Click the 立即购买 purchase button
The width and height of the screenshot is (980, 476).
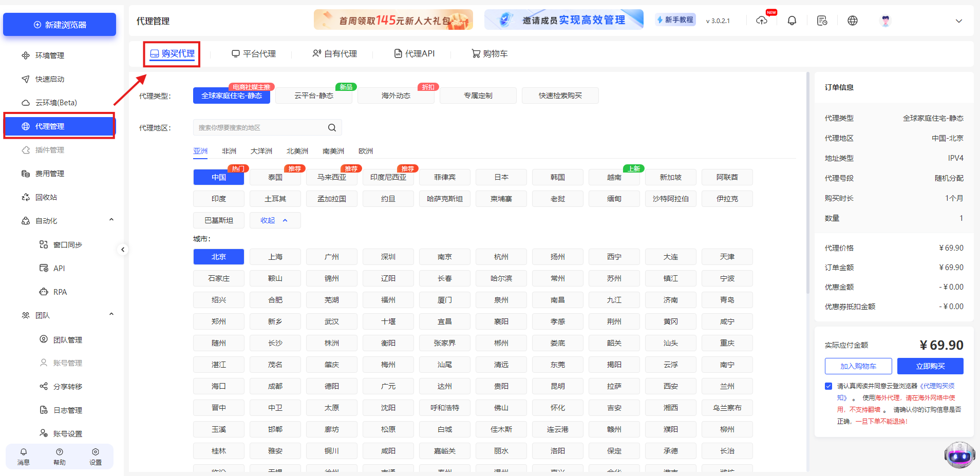(x=930, y=366)
